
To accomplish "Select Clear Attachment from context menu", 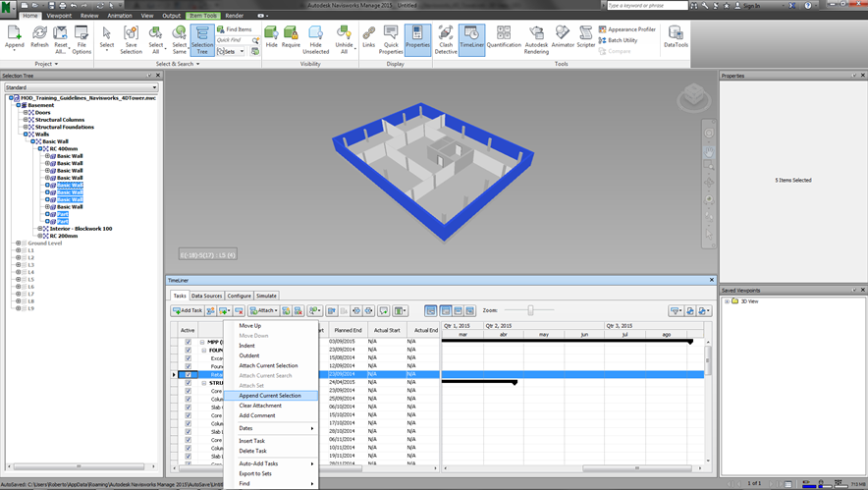I will (260, 406).
